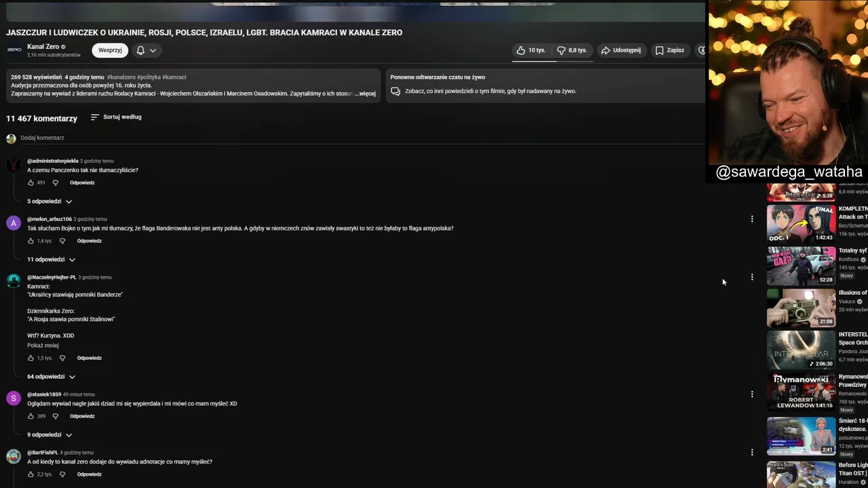Like the video with 10 tys. likes
Image resolution: width=868 pixels, height=488 pixels.
point(530,50)
